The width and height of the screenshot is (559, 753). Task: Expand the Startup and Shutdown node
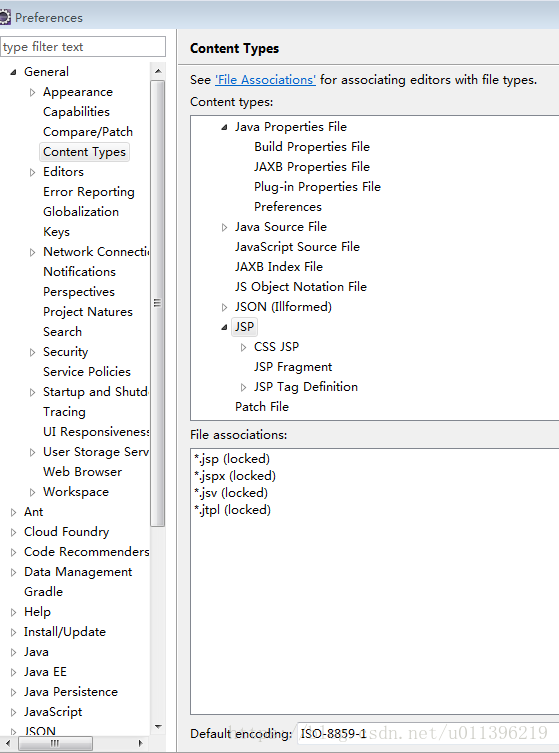pos(32,392)
